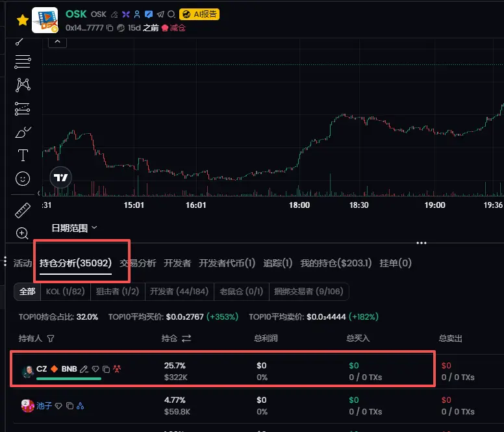Select the 全部 holder filter

[x=27, y=292]
